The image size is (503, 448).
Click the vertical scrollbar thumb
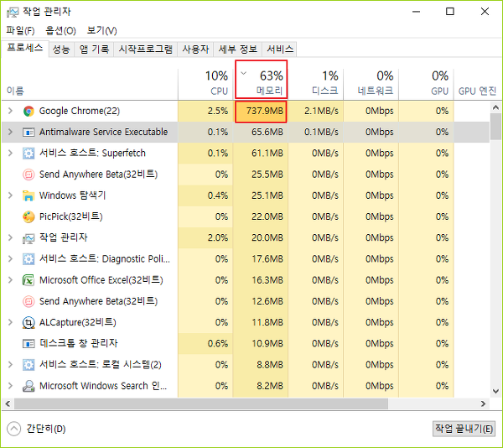click(x=495, y=127)
